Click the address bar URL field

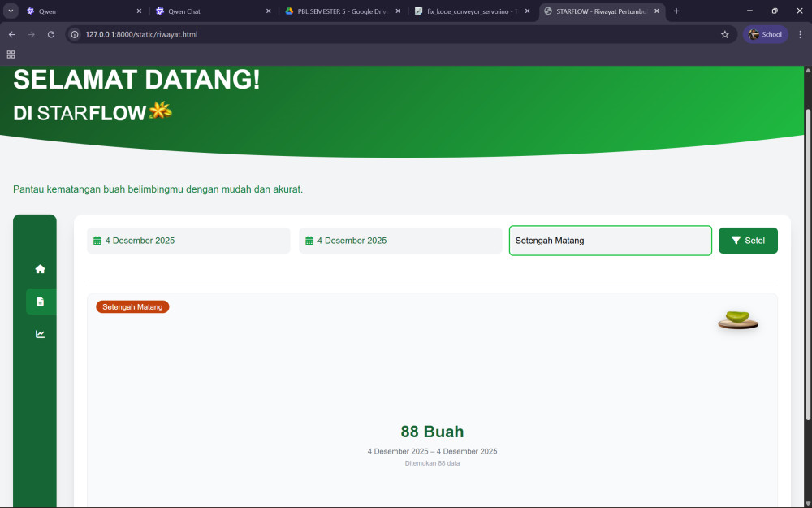click(390, 34)
